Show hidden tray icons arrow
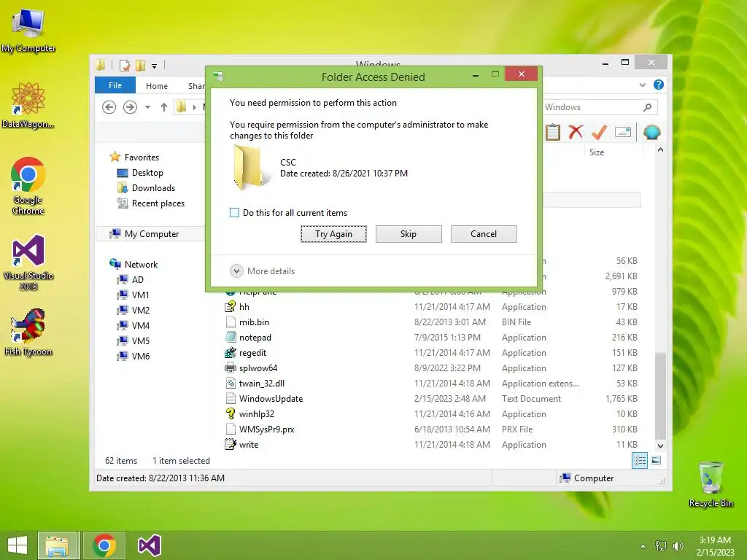The image size is (747, 560). click(643, 546)
